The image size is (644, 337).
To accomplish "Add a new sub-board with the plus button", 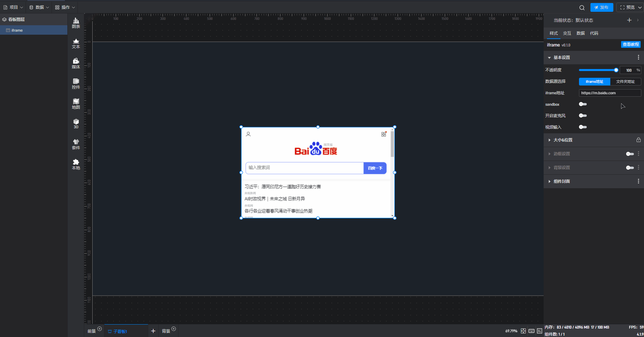I will (x=153, y=331).
